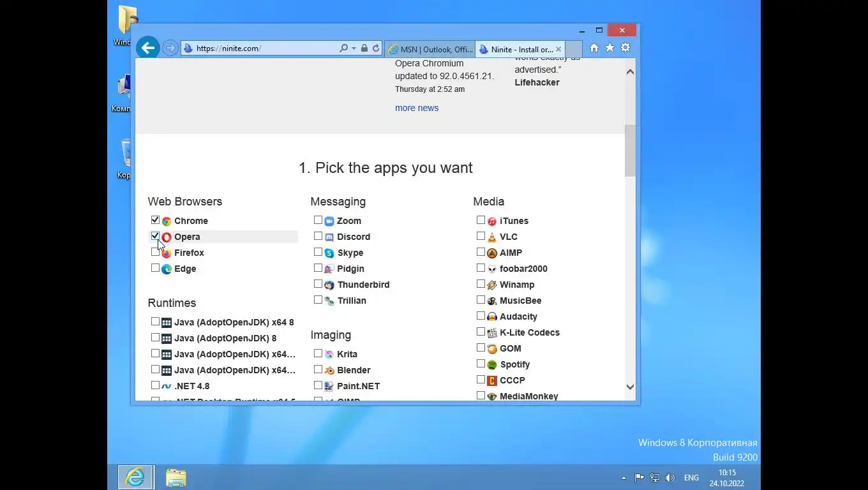Screen dimensions: 868x490
Task: Click the K-Lite Codecs icon
Action: tap(492, 333)
